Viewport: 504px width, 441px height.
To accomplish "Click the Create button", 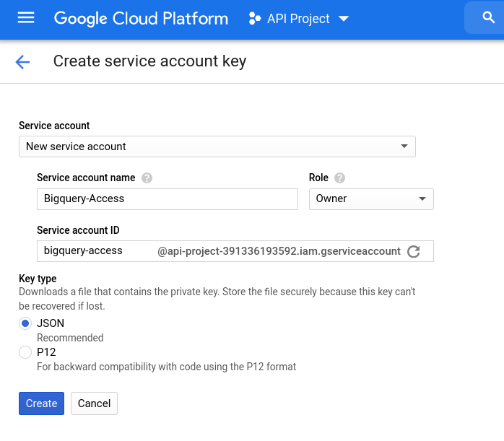I will (41, 403).
